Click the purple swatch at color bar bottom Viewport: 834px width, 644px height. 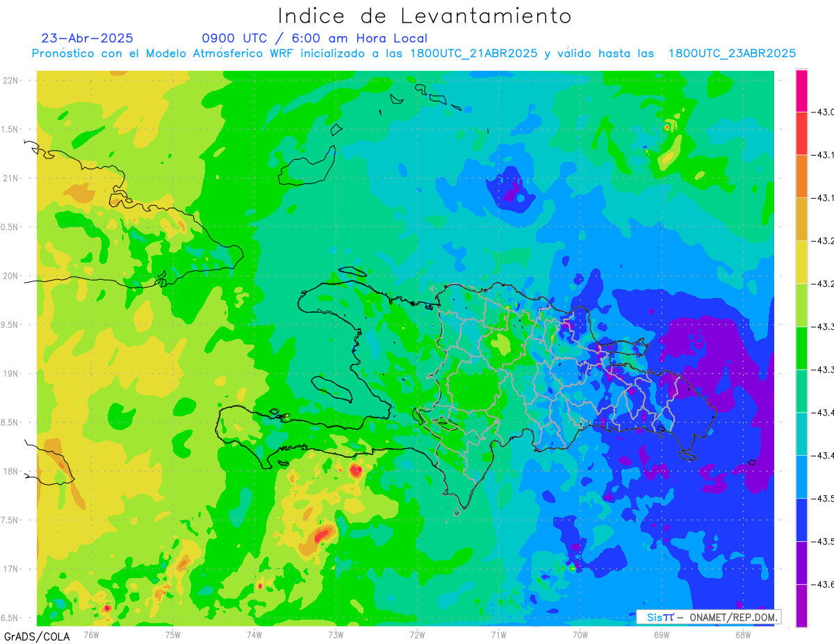[x=801, y=606]
